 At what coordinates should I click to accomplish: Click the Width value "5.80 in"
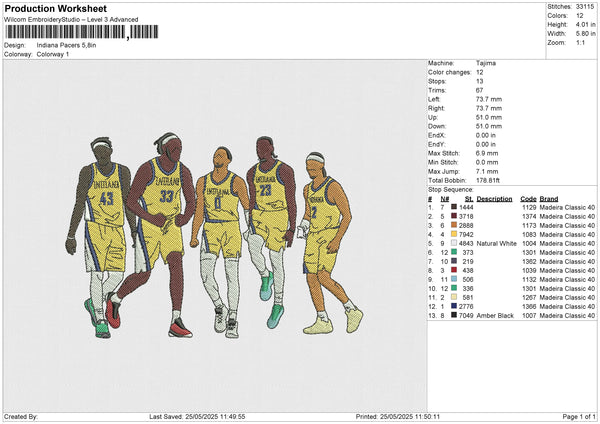point(585,34)
